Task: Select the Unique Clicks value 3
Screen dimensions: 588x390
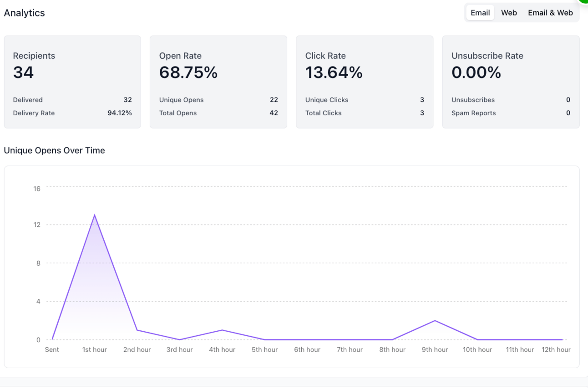Action: coord(422,100)
